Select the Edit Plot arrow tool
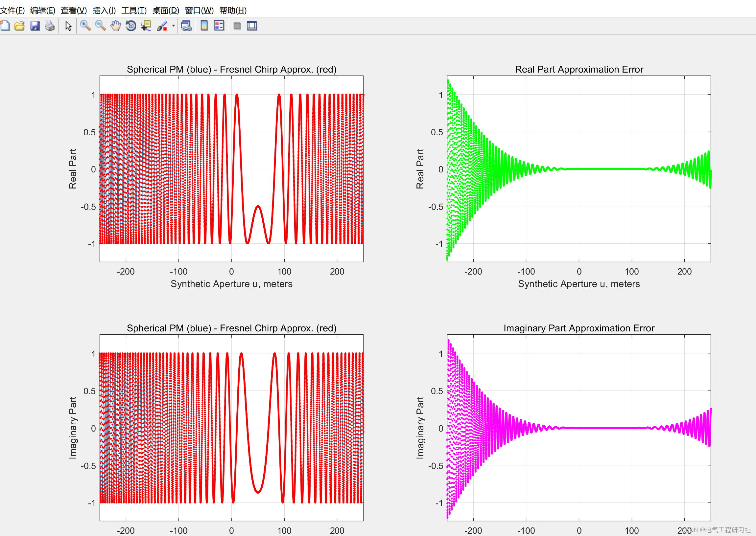 (68, 26)
